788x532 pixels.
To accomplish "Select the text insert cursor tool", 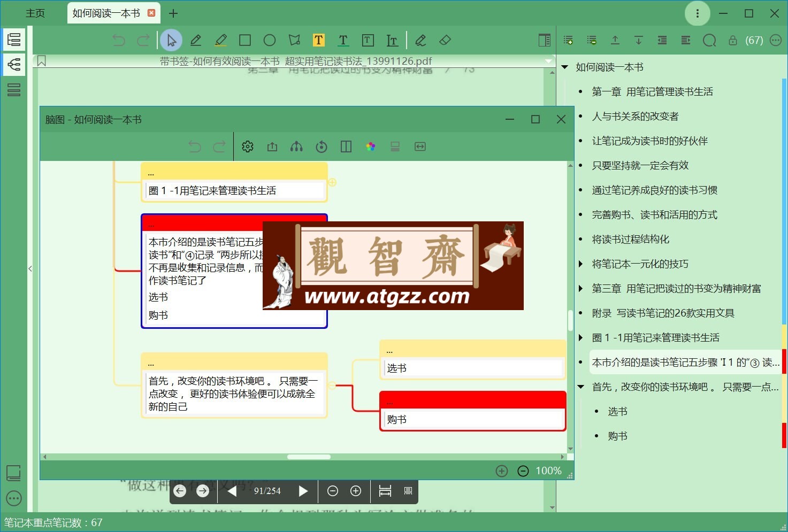I will point(392,40).
